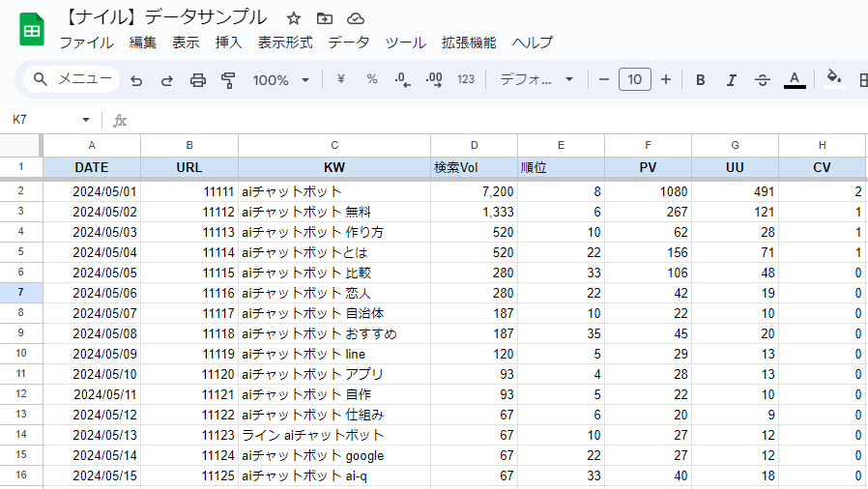Select the entire sheet corner box
The height and width of the screenshot is (489, 868).
point(20,146)
